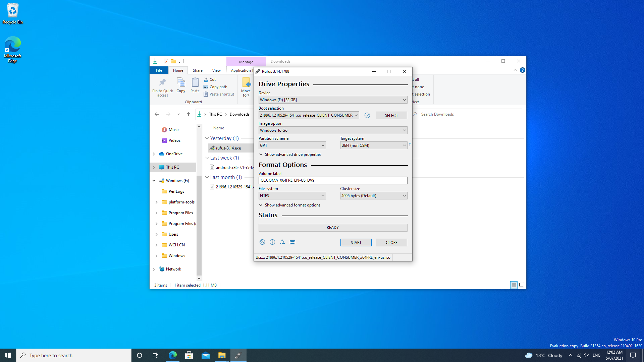
Task: Click the Move to icon in ribbon
Action: 246,86
